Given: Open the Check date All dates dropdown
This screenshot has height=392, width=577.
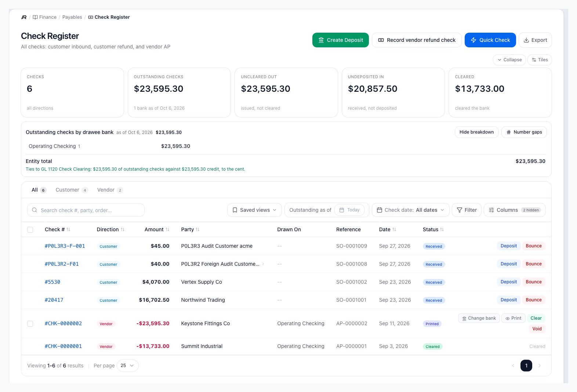Looking at the screenshot, I should click(410, 210).
